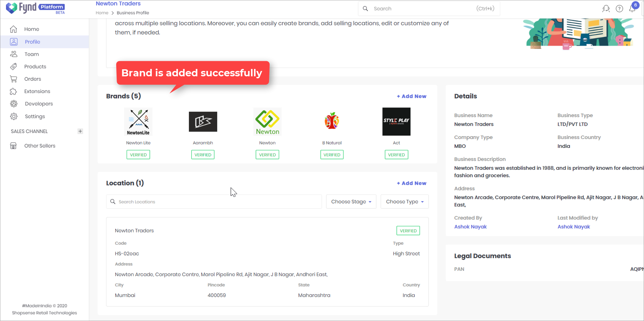Click VERIFIED badge on Newton Traders location
Viewport: 644px width, 321px height.
[x=408, y=231]
